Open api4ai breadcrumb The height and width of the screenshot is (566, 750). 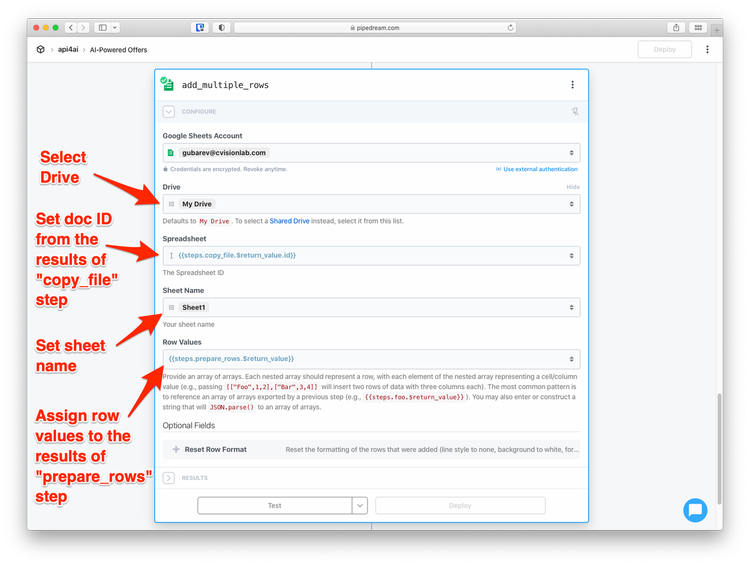click(68, 49)
